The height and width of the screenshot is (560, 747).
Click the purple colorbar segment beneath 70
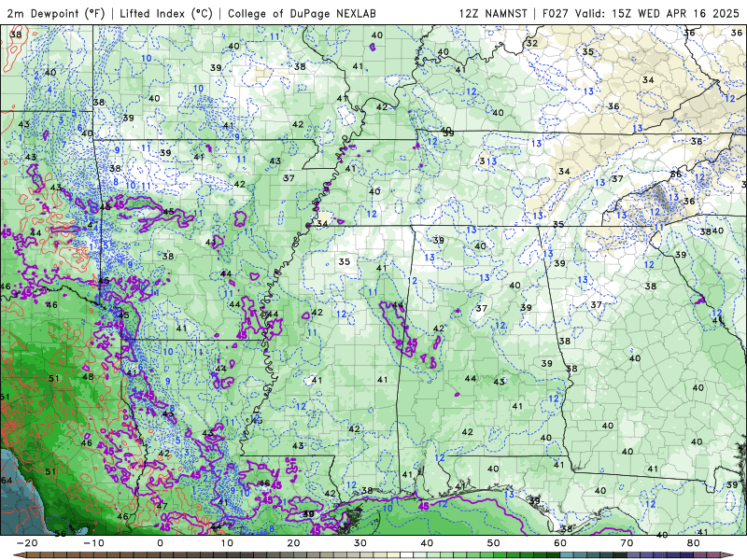(x=634, y=554)
